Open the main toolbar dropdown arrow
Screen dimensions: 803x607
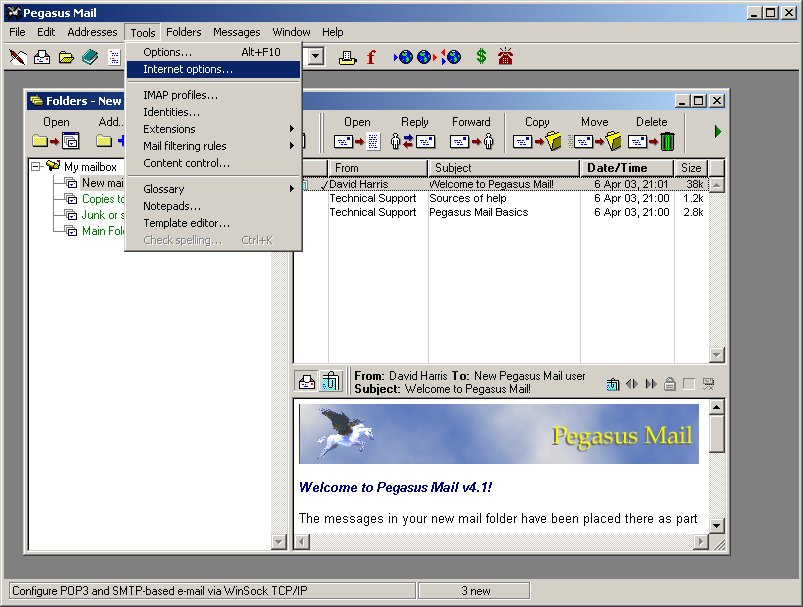(317, 57)
